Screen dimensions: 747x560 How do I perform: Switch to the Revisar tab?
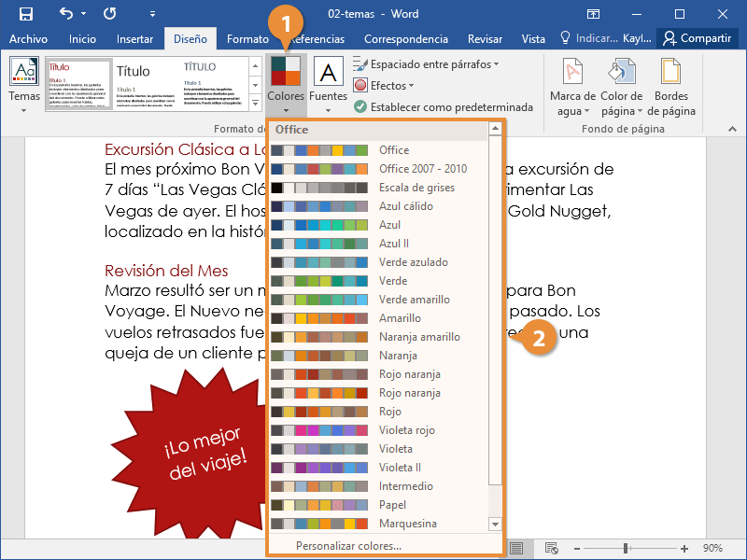click(485, 39)
